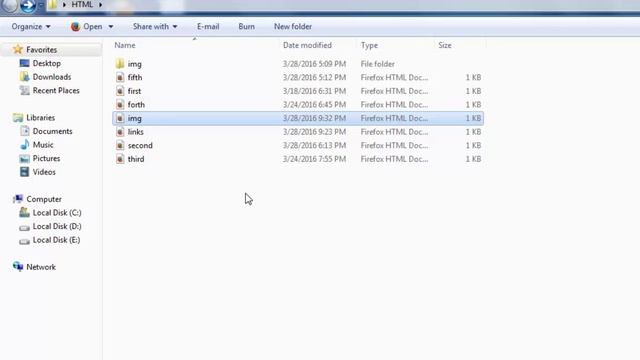This screenshot has width=640, height=360.
Task: Click the fifth HTML file icon
Action: [x=120, y=77]
